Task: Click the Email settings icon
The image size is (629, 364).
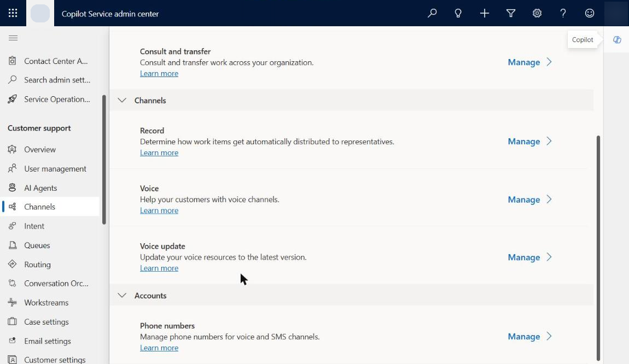Action: pyautogui.click(x=13, y=340)
